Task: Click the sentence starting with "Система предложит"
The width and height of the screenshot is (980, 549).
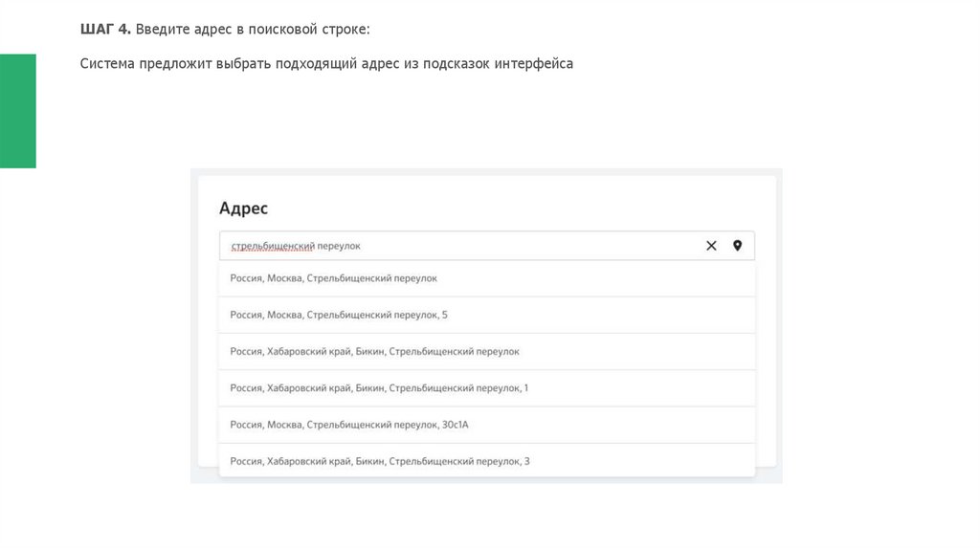Action: (325, 64)
